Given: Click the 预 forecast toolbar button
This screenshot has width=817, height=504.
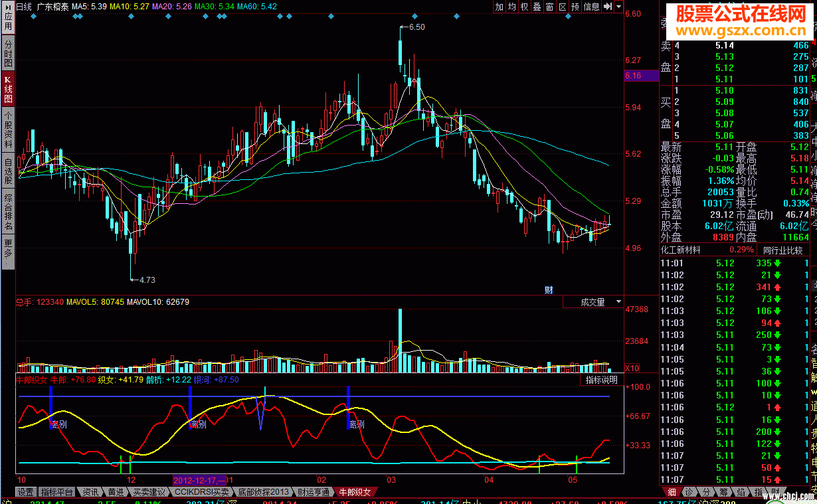Looking at the screenshot, I should coord(575,7).
